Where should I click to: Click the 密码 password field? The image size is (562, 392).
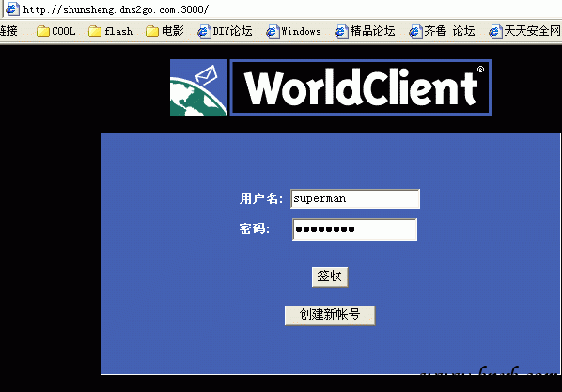(355, 229)
